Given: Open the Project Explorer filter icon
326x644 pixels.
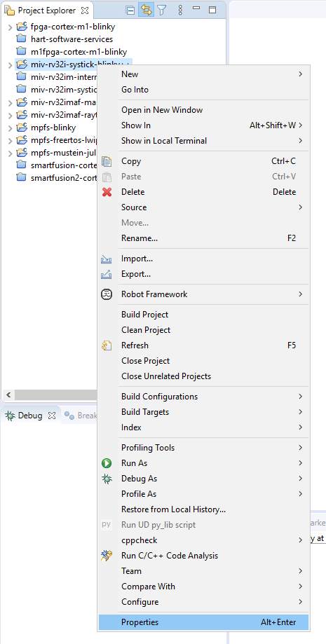Looking at the screenshot, I should pyautogui.click(x=161, y=11).
